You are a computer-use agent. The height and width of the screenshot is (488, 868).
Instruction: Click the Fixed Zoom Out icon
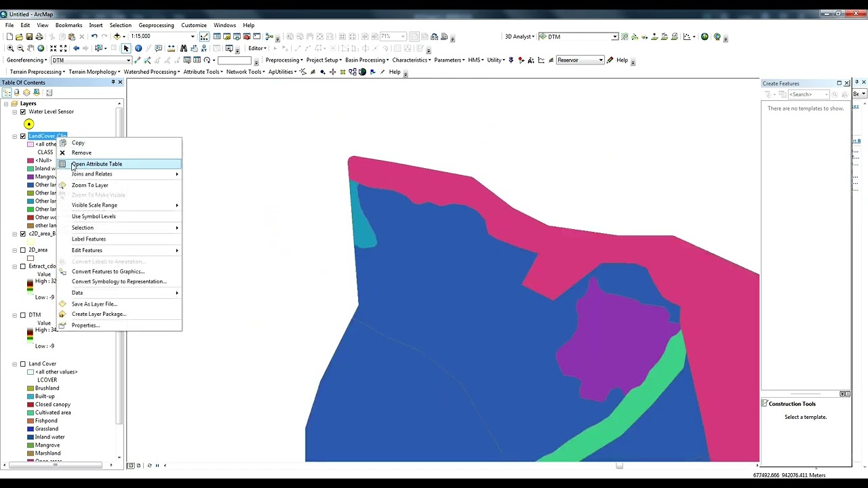coord(64,48)
